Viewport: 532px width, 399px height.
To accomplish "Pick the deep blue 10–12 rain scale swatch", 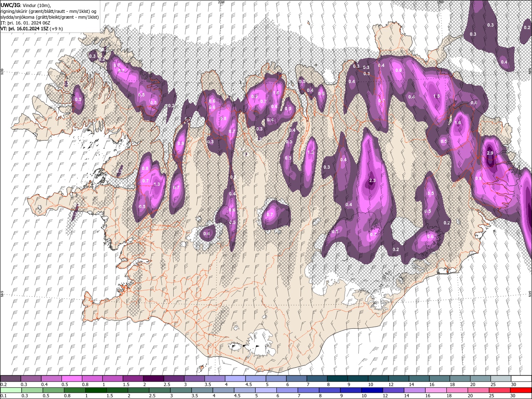I will pyautogui.click(x=372, y=390).
